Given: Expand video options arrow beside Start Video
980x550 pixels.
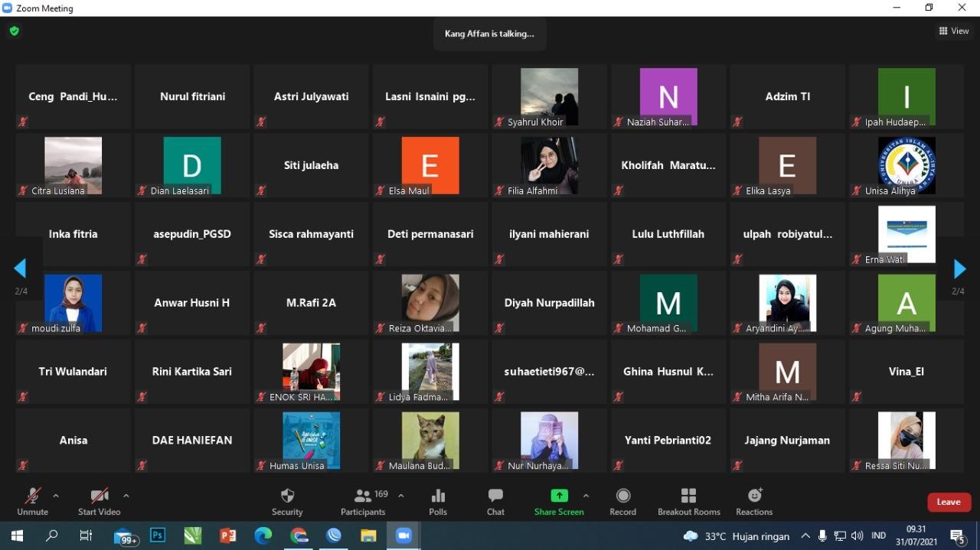Looking at the screenshot, I should (126, 496).
